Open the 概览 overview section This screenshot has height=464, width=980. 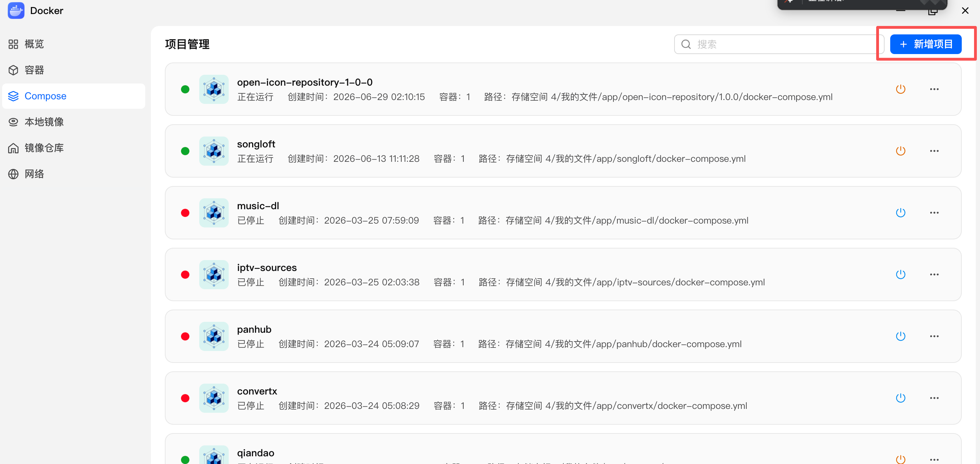point(73,44)
